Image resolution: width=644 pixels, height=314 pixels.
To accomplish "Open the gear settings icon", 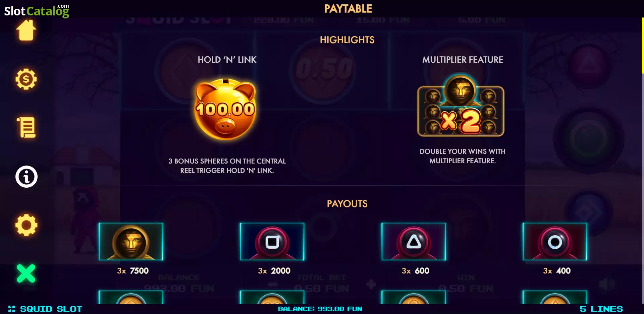I will 26,225.
